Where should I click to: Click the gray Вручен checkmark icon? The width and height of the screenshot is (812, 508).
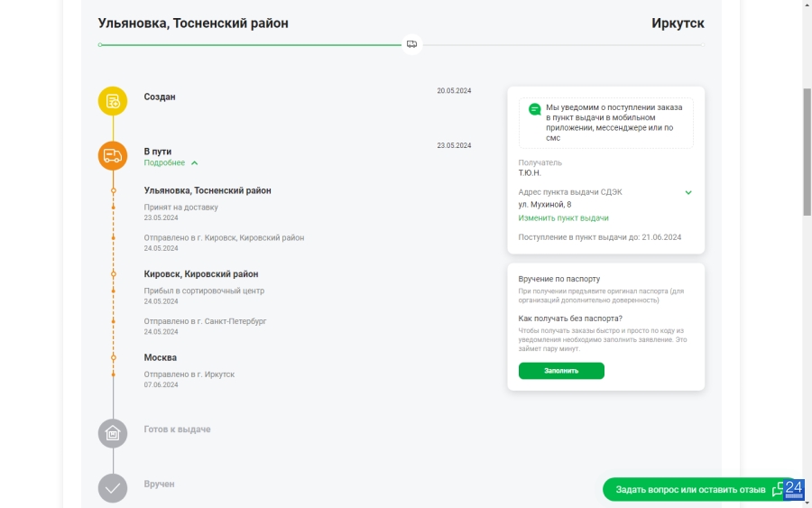113,488
